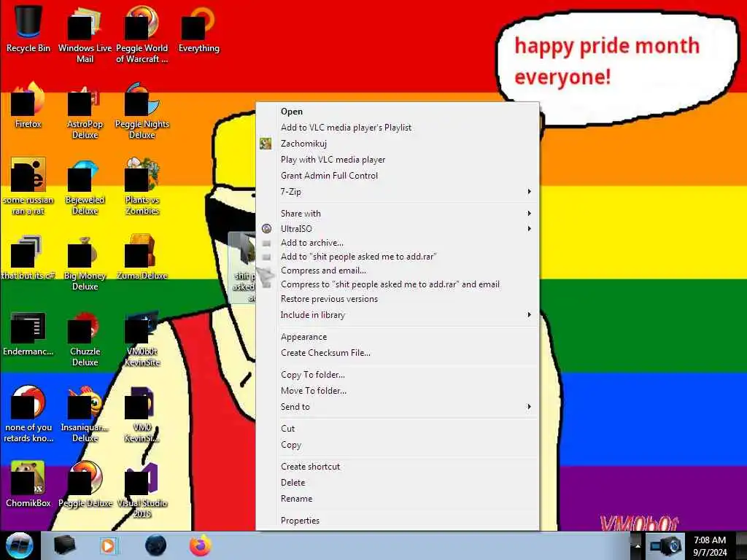Select the Recycle Bin desktop icon
Viewport: 747px width, 560px height.
point(28,28)
